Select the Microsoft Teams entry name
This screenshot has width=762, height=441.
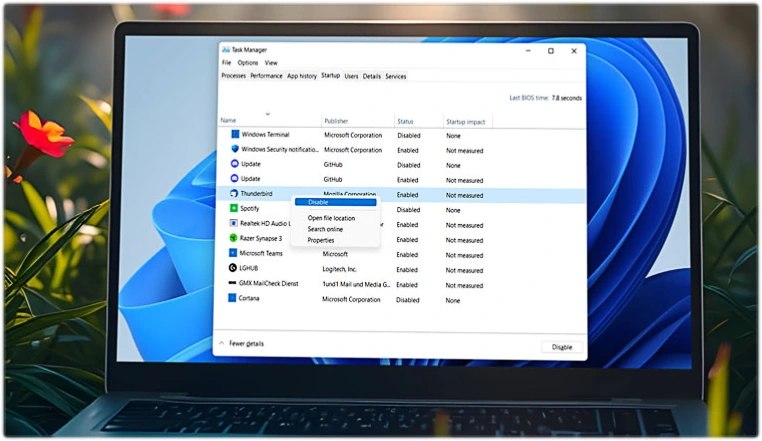click(x=261, y=253)
